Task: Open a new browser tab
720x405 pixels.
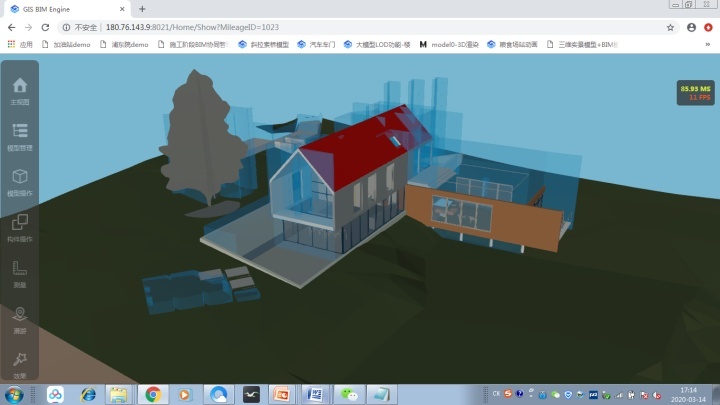Action: [x=142, y=9]
